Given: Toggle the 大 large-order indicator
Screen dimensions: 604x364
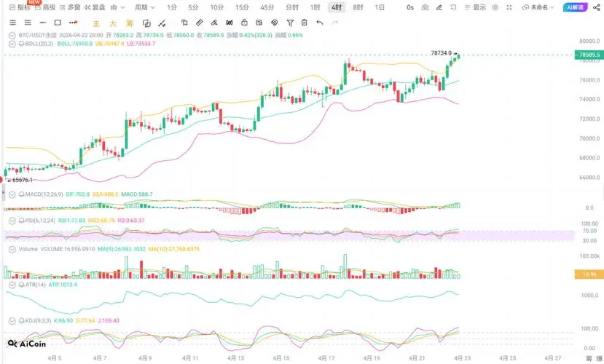Looking at the screenshot, I should (x=113, y=23).
